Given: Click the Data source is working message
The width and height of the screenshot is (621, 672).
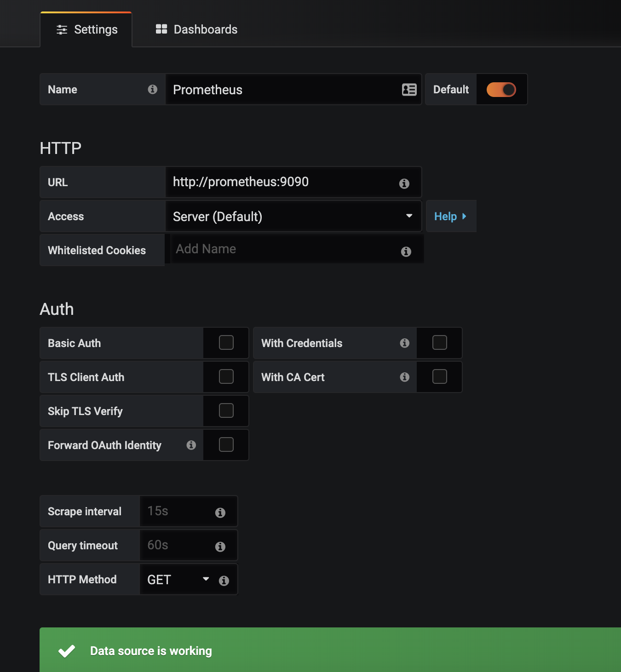Looking at the screenshot, I should (x=151, y=651).
